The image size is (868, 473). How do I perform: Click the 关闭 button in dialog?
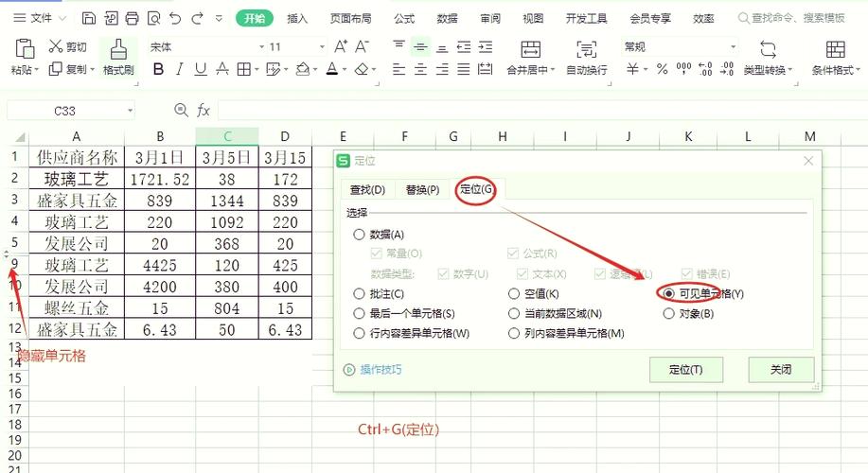781,370
